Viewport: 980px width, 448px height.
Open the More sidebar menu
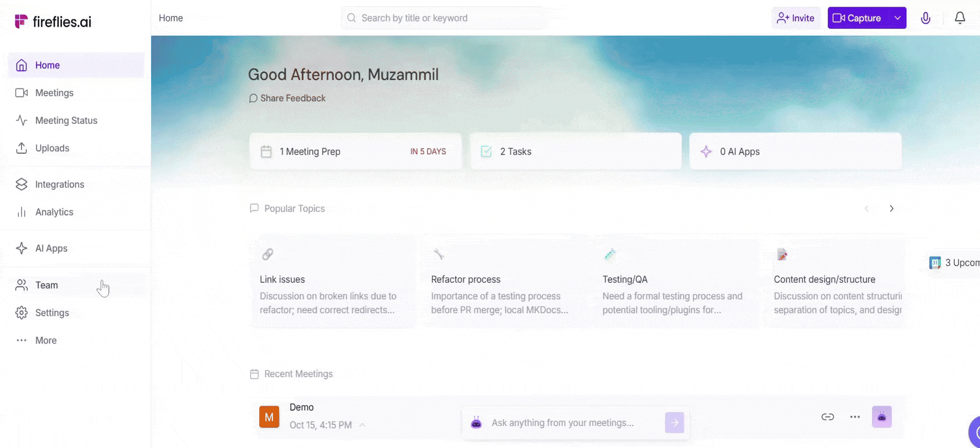(46, 340)
